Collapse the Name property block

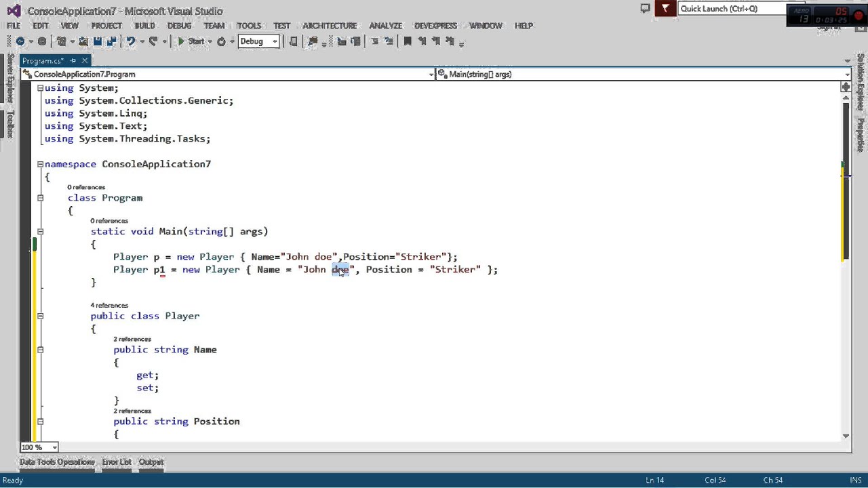click(40, 350)
